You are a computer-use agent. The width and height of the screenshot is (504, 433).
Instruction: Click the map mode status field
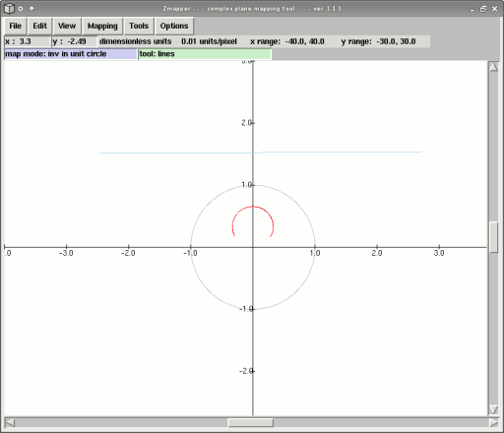[71, 54]
